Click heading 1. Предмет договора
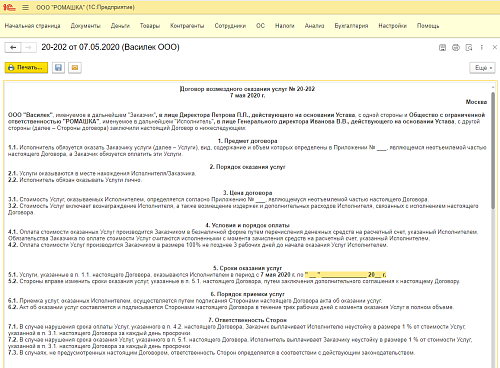 pyautogui.click(x=247, y=141)
